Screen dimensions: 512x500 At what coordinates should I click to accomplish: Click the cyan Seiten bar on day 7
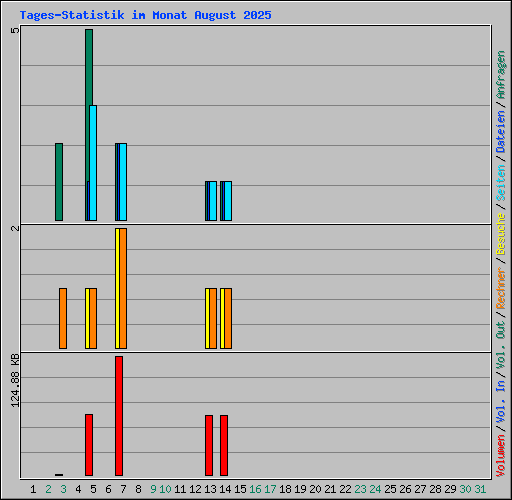[x=123, y=182]
